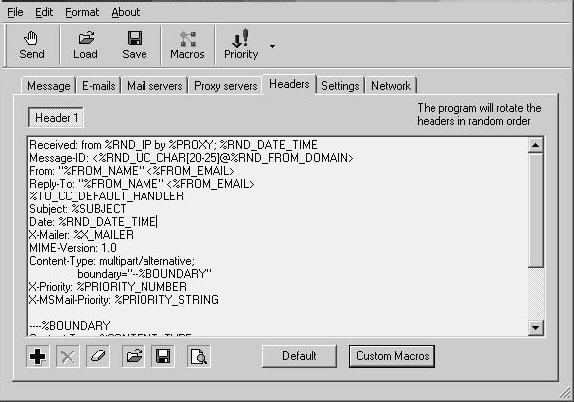574x402 pixels.
Task: Click the scrollbar down arrow
Action: click(x=536, y=327)
